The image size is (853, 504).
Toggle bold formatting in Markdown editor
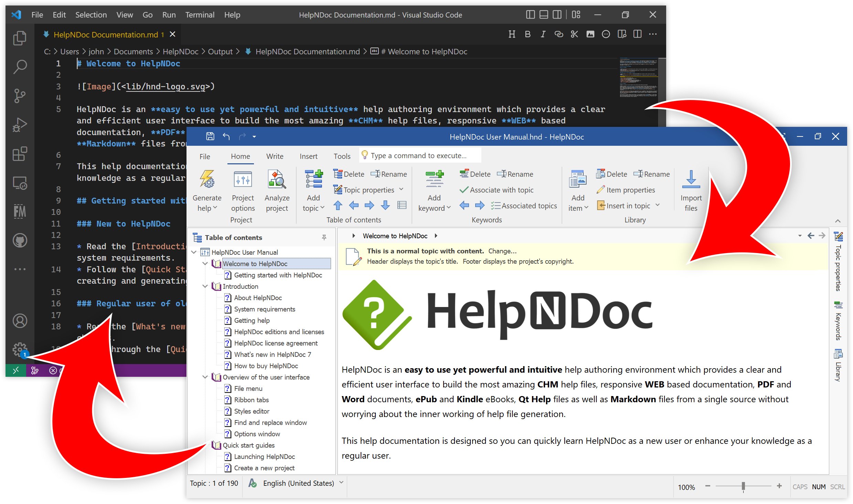coord(527,34)
